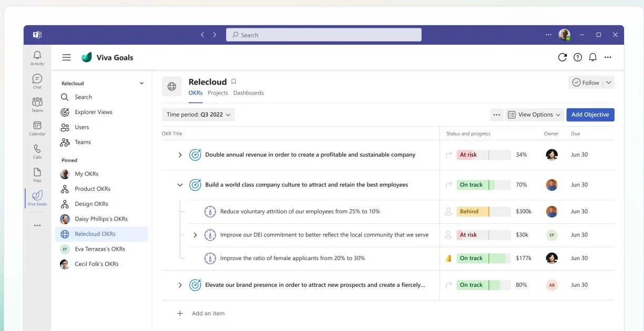This screenshot has width=644, height=331.
Task: Click the Add Objective button
Action: tap(590, 115)
